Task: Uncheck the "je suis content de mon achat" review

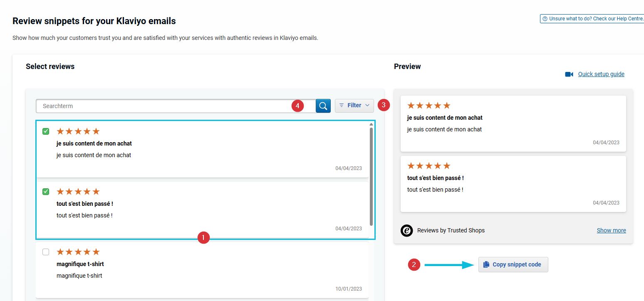Action: pos(46,131)
